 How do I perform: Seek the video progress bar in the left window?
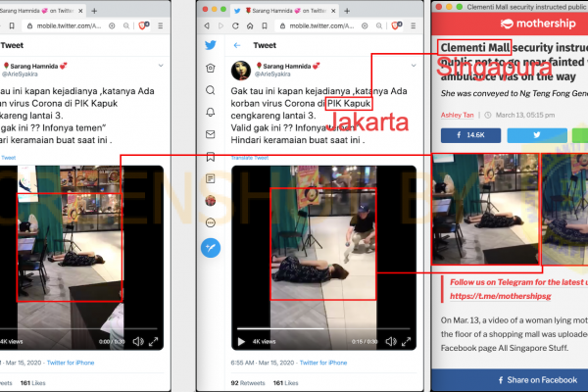pyautogui.click(x=78, y=328)
